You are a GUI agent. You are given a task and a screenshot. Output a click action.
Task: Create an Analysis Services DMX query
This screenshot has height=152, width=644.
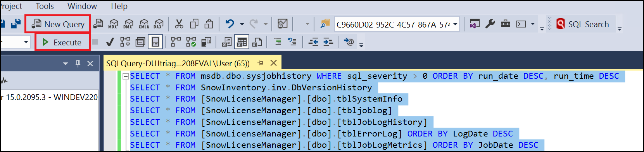(128, 24)
